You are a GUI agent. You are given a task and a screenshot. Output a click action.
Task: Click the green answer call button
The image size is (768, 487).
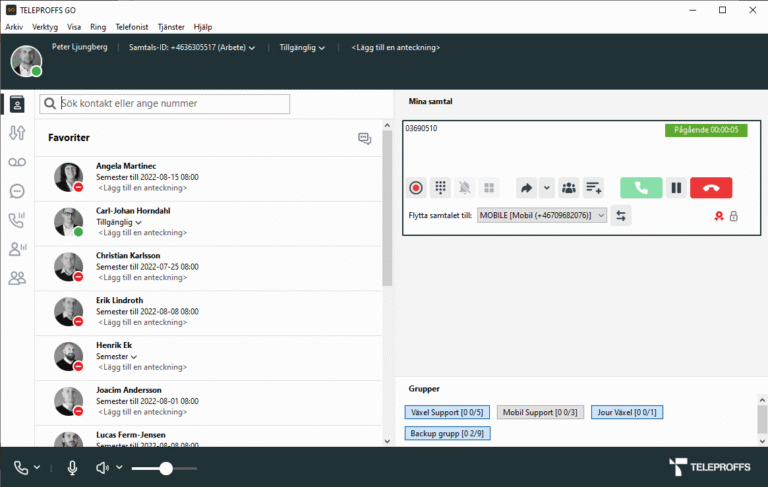[641, 188]
